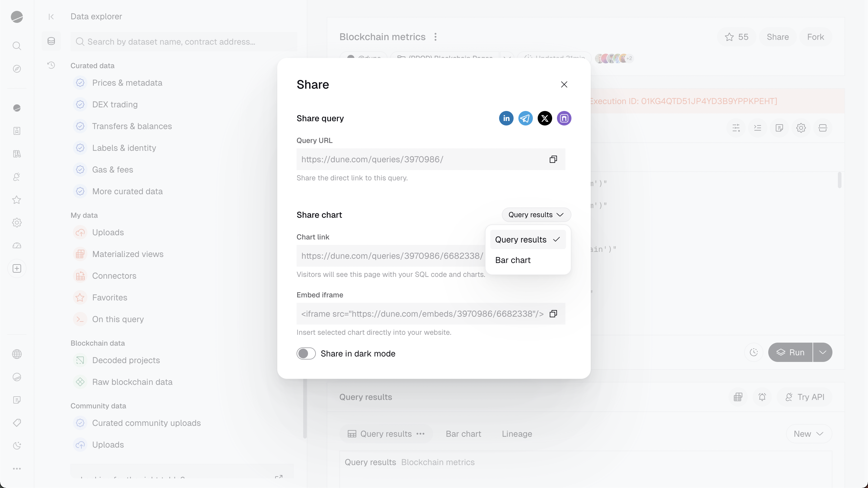Open Decoded projects

point(116,360)
